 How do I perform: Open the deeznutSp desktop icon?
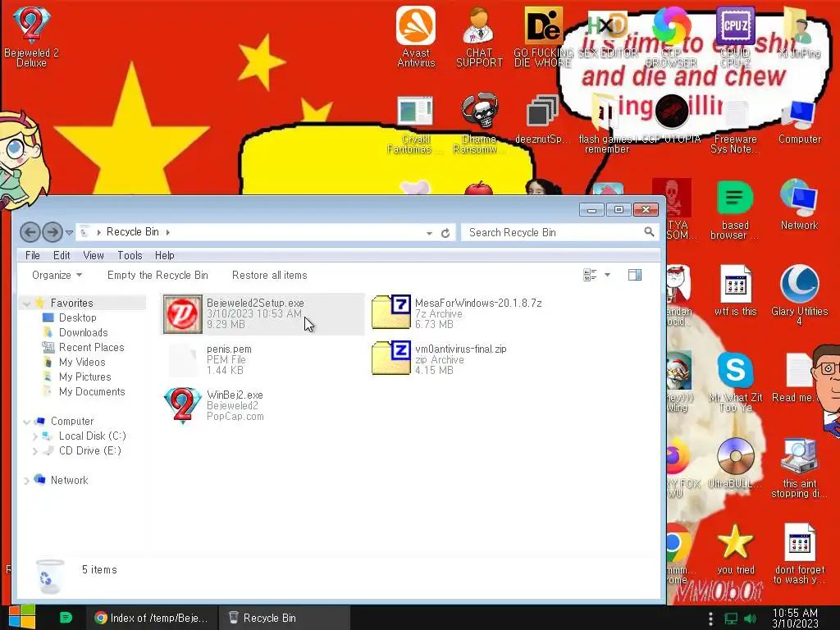coord(542,120)
